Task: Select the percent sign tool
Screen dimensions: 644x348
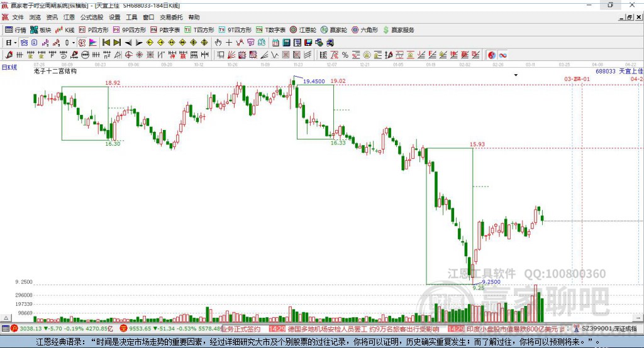Action: click(x=345, y=55)
